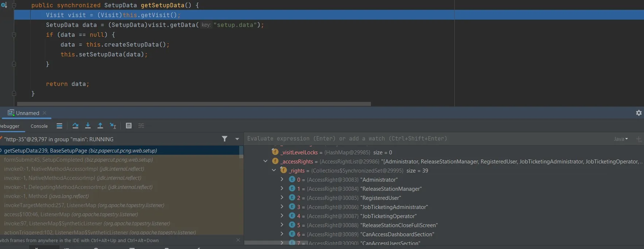The image size is (644, 249).
Task: Click the highlighted Visit visit line
Action: pos(329,15)
